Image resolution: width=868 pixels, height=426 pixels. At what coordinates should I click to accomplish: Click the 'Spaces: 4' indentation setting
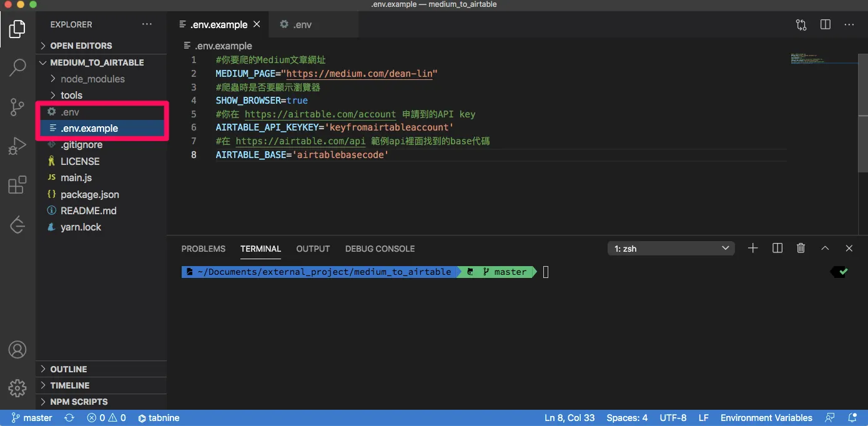(627, 418)
